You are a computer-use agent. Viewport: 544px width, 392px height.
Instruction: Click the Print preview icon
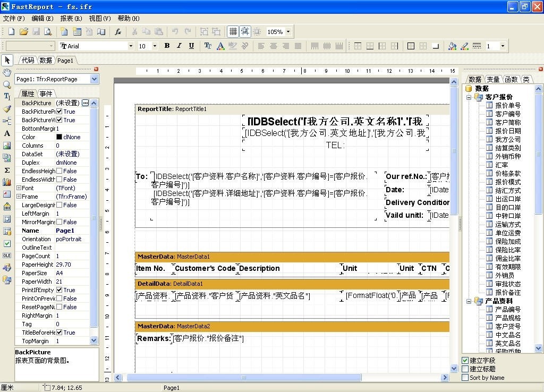point(48,31)
